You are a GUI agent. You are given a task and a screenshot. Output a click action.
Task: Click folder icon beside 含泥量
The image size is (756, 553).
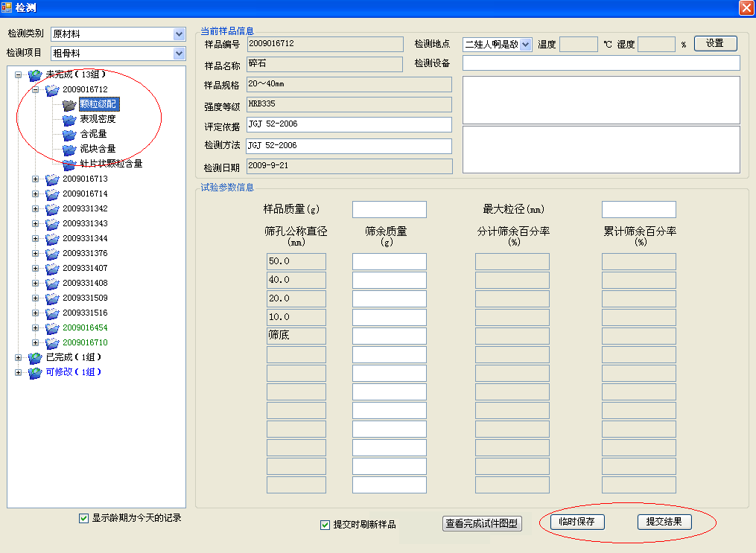(69, 135)
